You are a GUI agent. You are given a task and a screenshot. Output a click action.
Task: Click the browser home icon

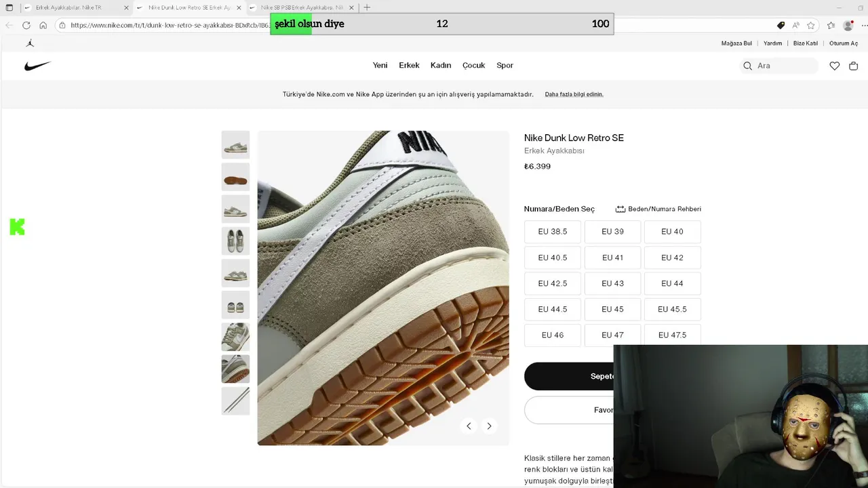(43, 25)
